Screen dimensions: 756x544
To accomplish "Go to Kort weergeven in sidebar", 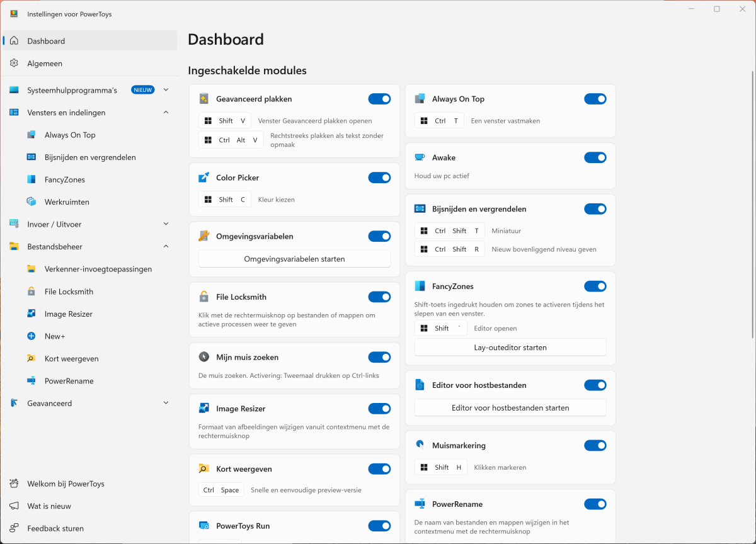I will coord(71,358).
